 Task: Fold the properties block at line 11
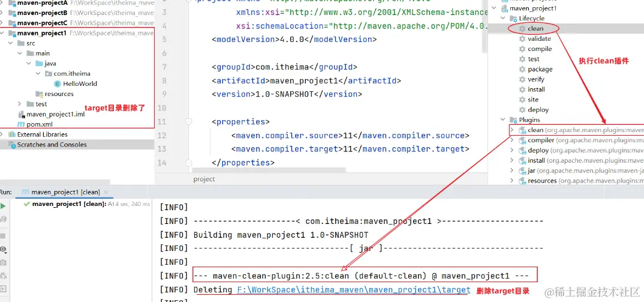click(x=188, y=122)
